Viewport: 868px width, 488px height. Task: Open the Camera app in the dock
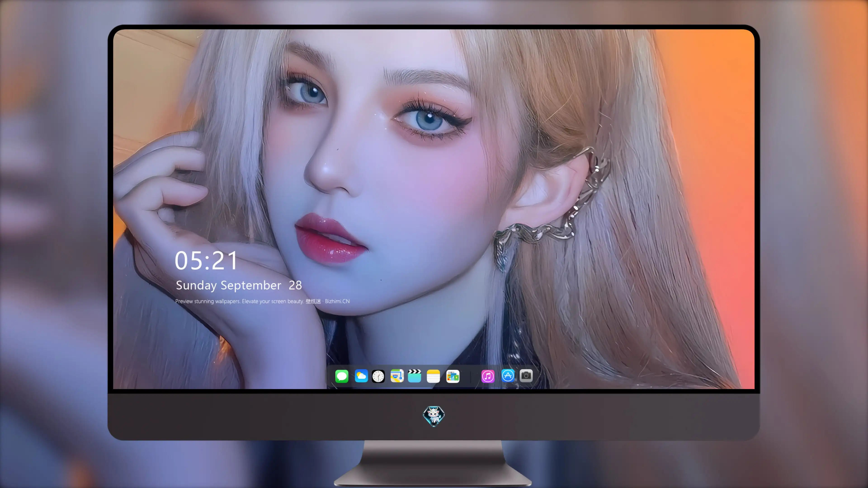tap(526, 375)
